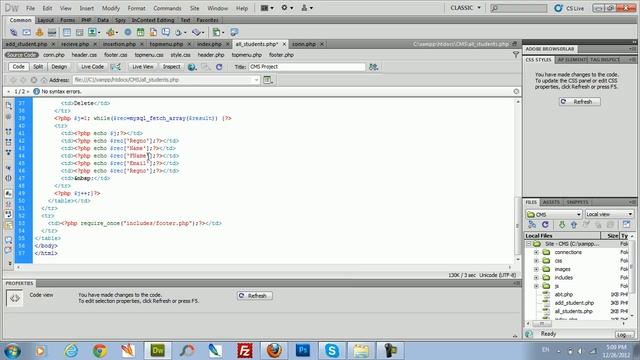Image resolution: width=640 pixels, height=360 pixels.
Task: Insert a Horizontal Rule
Action: click(x=52, y=32)
